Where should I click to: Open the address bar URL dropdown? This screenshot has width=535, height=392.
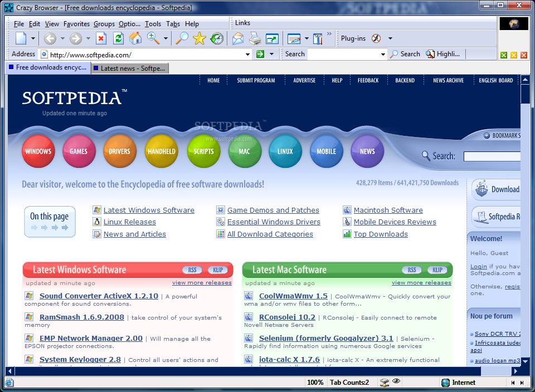pyautogui.click(x=247, y=55)
